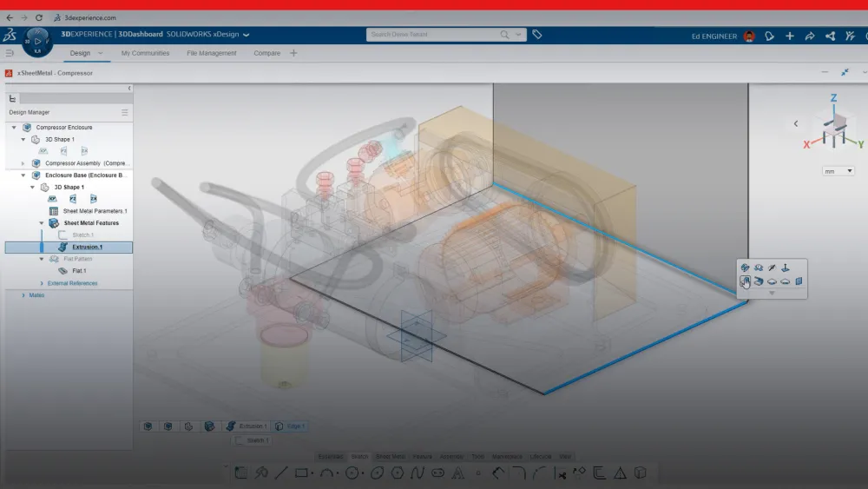
Task: Select the Slot sketch tool
Action: pos(437,473)
